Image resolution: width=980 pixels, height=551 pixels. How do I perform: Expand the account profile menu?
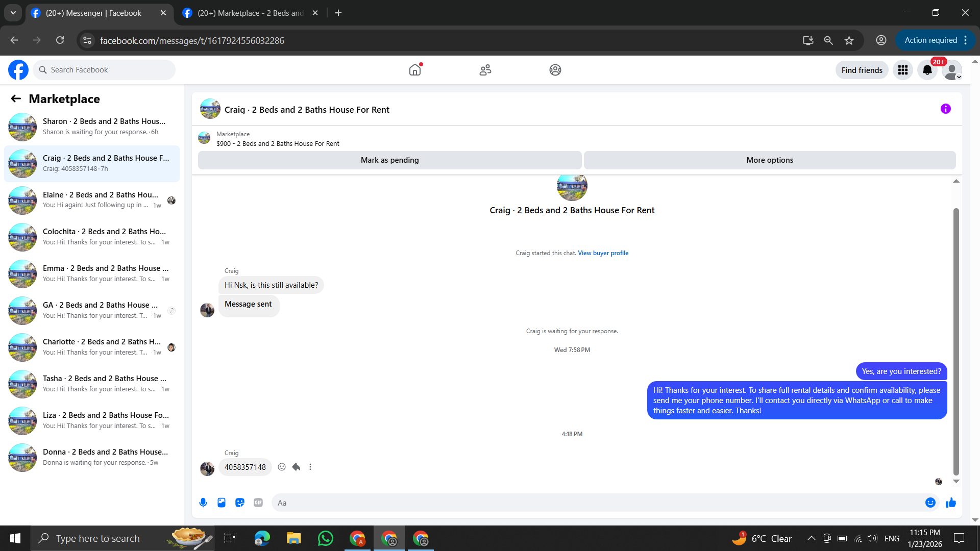[x=952, y=70]
